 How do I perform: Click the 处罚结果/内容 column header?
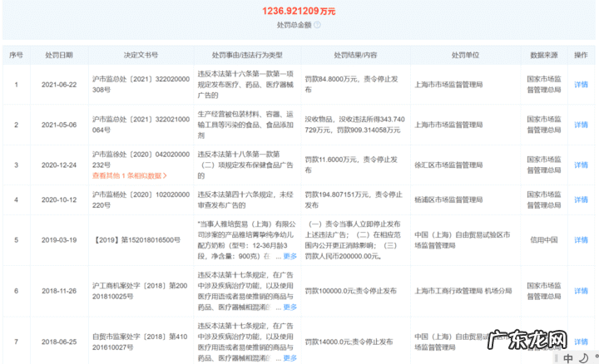356,55
